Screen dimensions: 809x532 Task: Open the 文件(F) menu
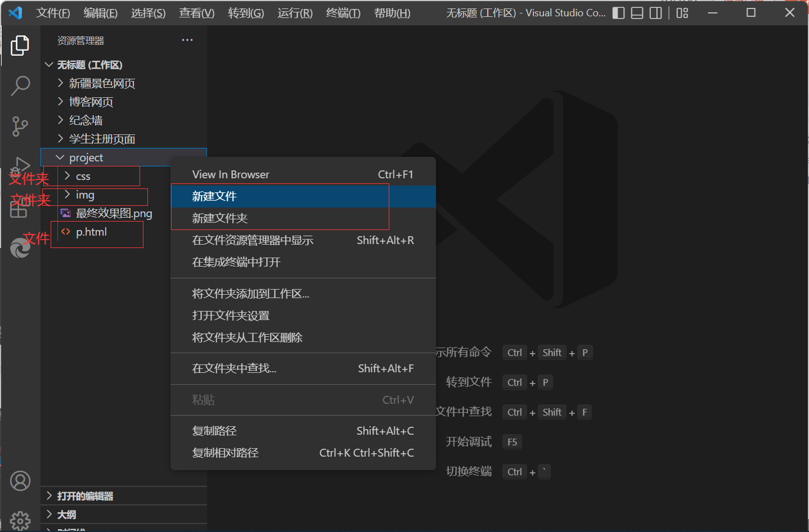(53, 13)
